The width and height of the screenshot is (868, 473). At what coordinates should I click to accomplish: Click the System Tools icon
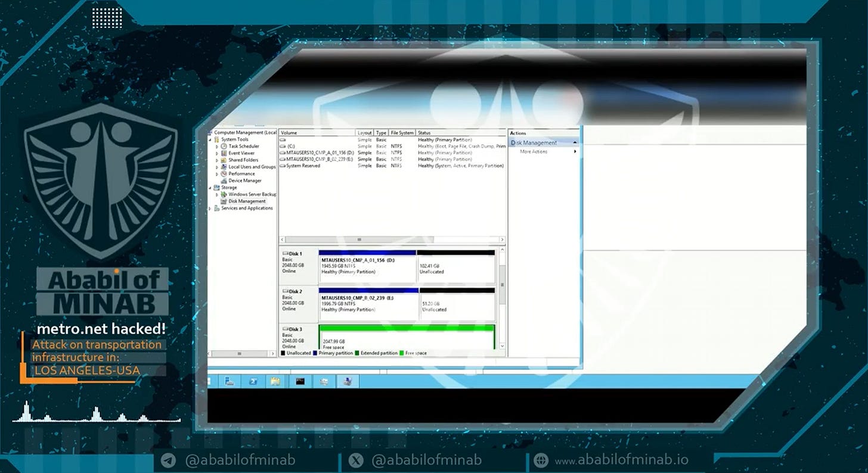click(217, 139)
